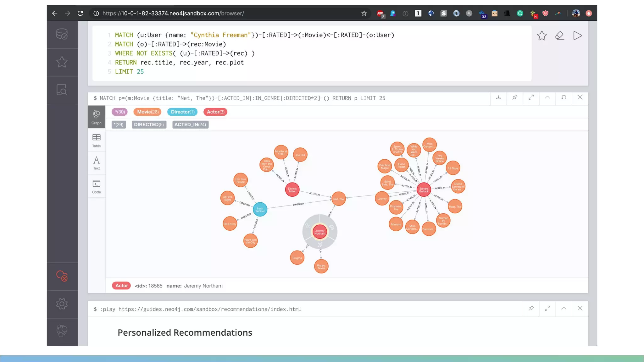The height and width of the screenshot is (362, 644).
Task: Pin the Net, The query frame
Action: tap(515, 97)
